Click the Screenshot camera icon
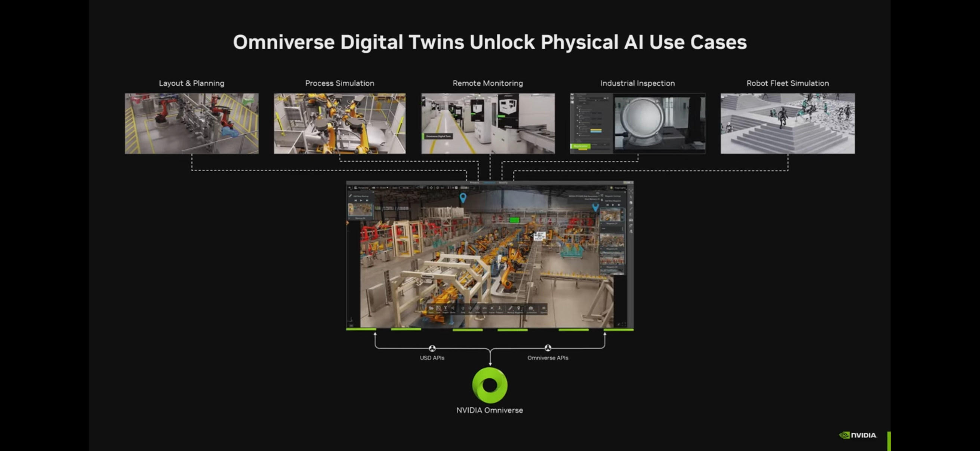The width and height of the screenshot is (980, 451). pos(531,308)
